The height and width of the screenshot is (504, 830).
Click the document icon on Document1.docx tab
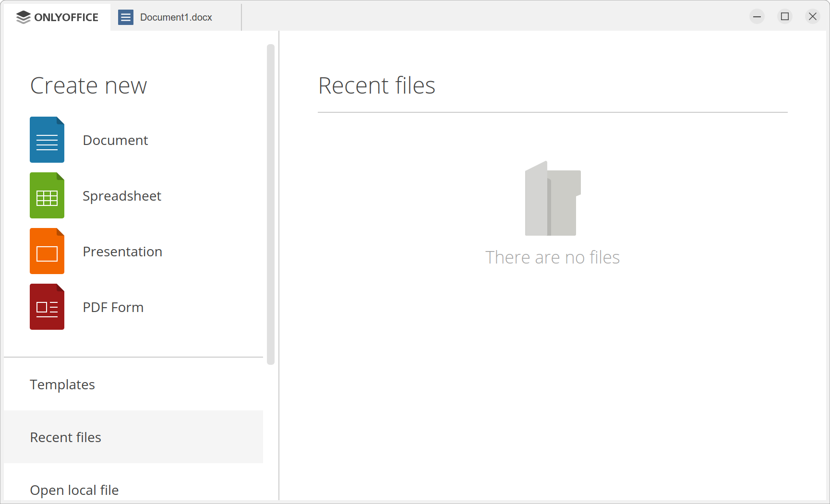click(126, 17)
